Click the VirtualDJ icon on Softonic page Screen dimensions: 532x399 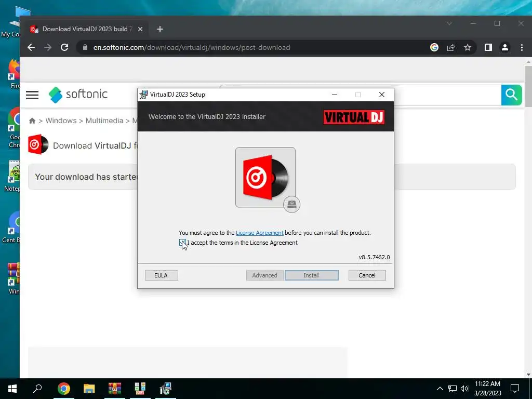point(38,144)
